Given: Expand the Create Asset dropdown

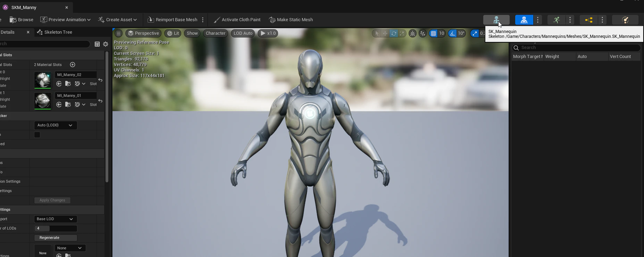Looking at the screenshot, I should tap(117, 20).
